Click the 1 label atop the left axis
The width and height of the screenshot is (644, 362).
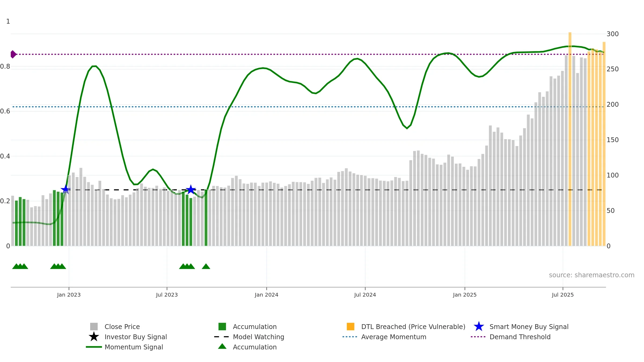[x=8, y=21]
